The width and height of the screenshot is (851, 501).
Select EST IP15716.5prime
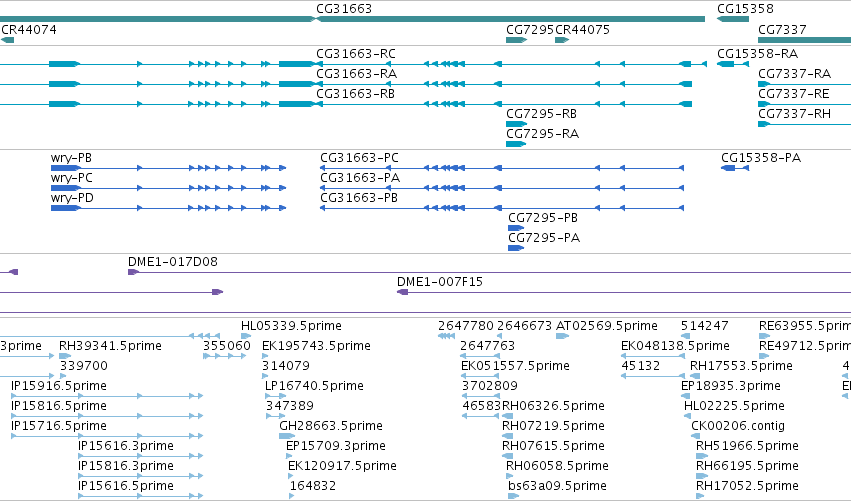(59, 426)
